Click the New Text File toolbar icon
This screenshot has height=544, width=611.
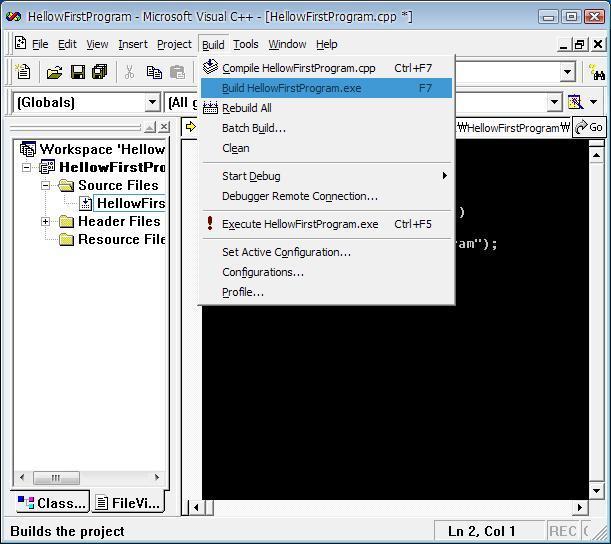pos(23,72)
